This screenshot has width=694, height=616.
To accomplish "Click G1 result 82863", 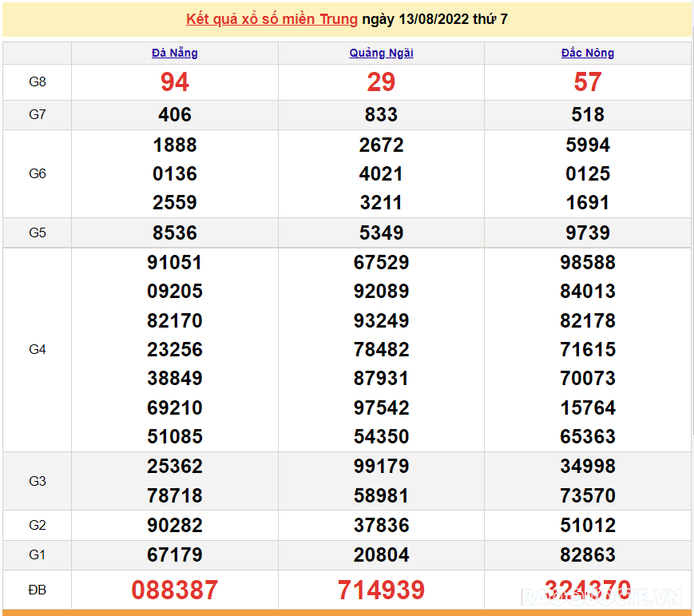I will coord(587,555).
